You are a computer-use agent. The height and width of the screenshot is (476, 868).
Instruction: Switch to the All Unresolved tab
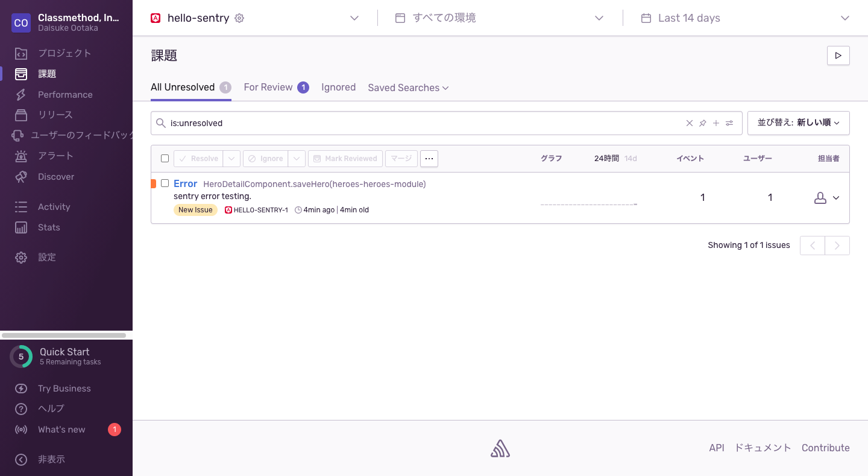click(x=190, y=87)
